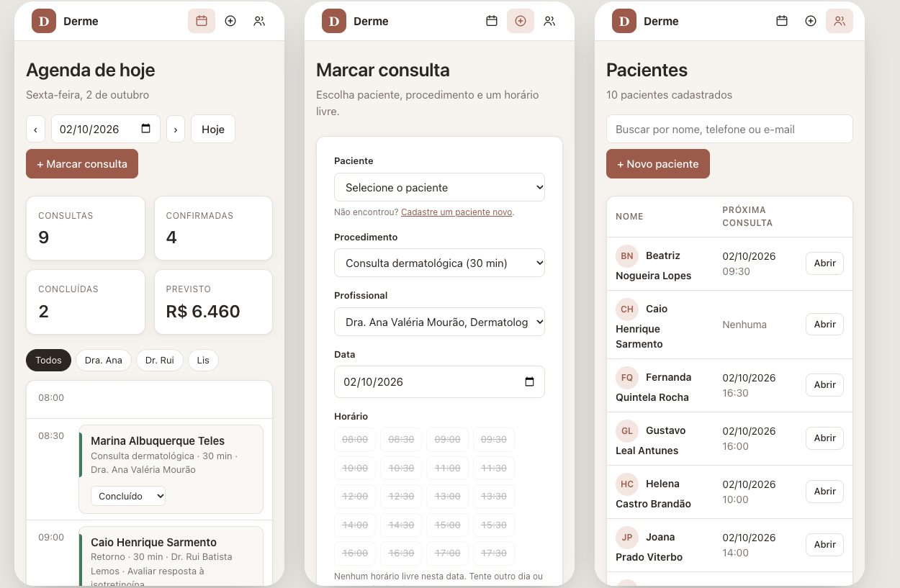Open Profissional dropdown
Image resolution: width=900 pixels, height=588 pixels.
[439, 322]
